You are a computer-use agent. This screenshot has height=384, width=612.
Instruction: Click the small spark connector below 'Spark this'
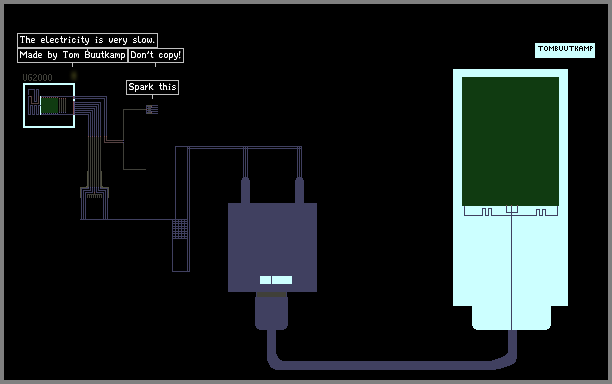pyautogui.click(x=152, y=109)
